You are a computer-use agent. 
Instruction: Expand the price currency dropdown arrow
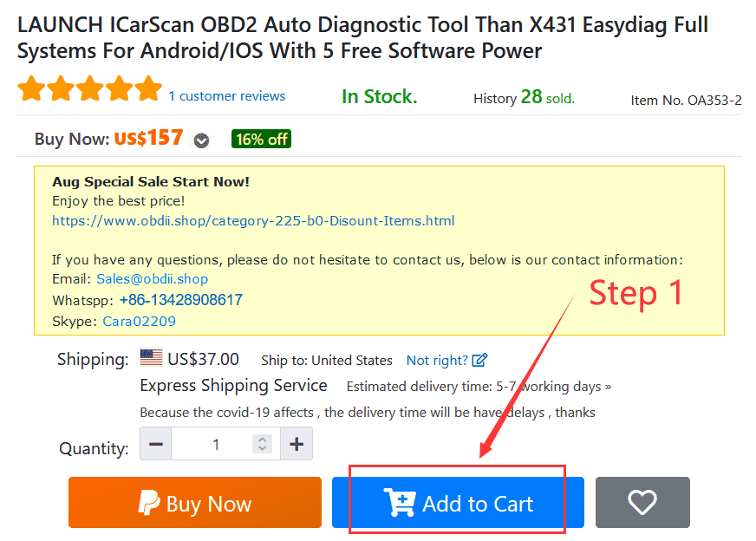tap(201, 140)
